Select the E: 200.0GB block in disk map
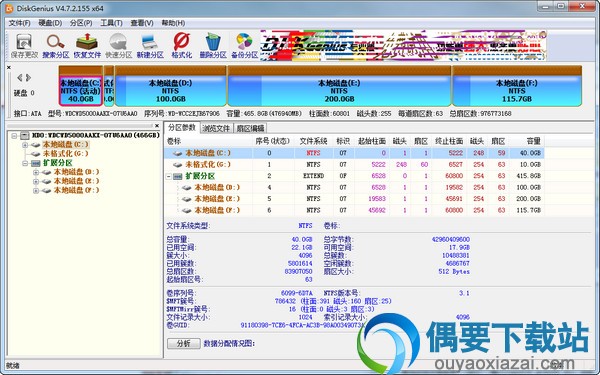Screen dimensions: 600x375 coord(339,86)
